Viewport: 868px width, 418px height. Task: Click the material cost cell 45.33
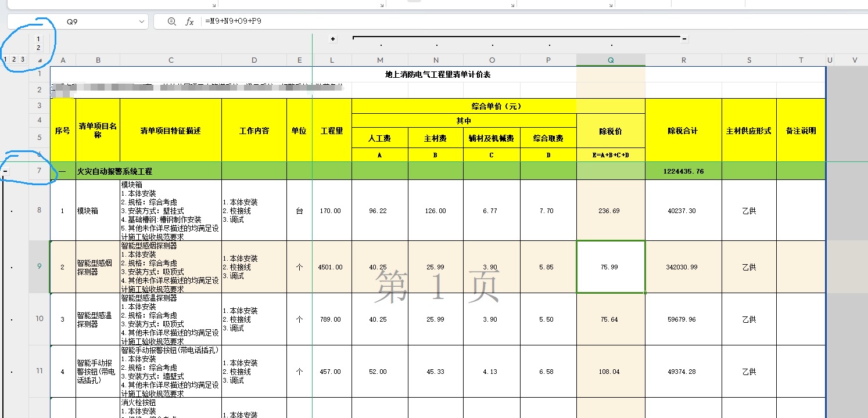435,371
